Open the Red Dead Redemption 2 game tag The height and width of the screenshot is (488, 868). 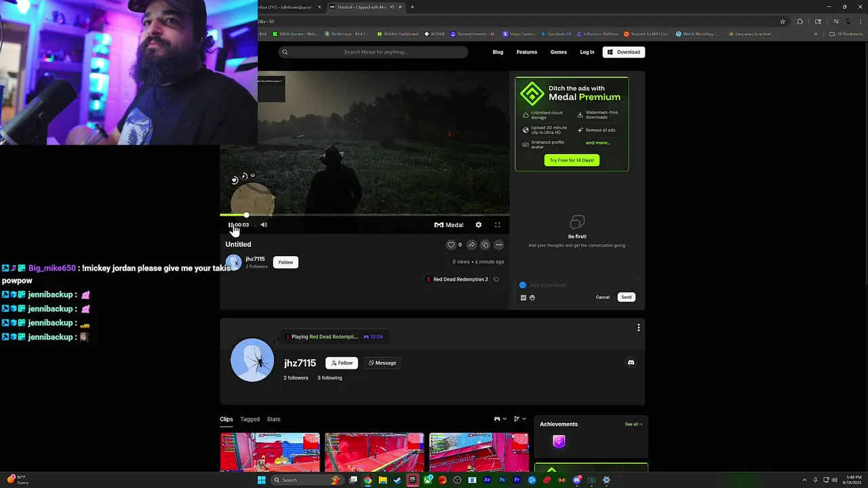click(457, 279)
